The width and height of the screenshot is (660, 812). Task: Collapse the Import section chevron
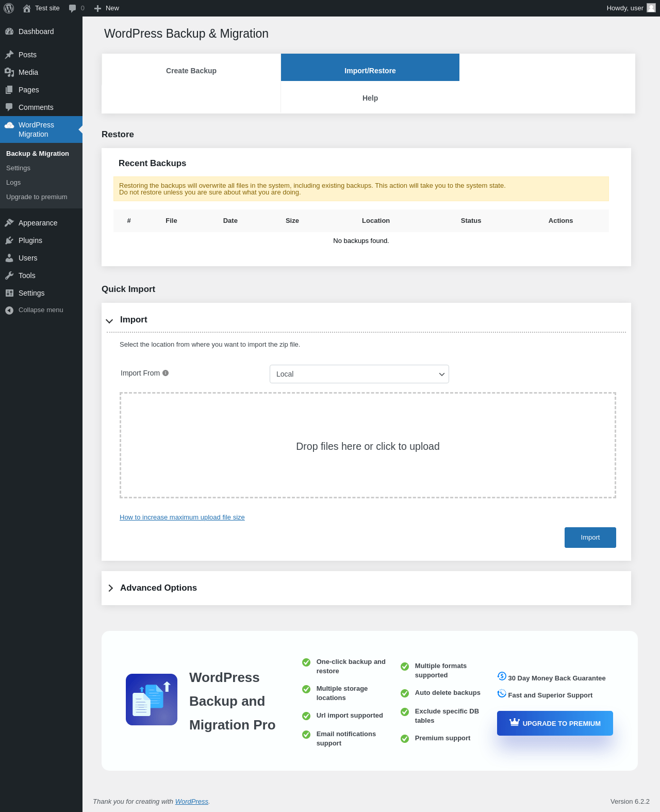coord(109,321)
